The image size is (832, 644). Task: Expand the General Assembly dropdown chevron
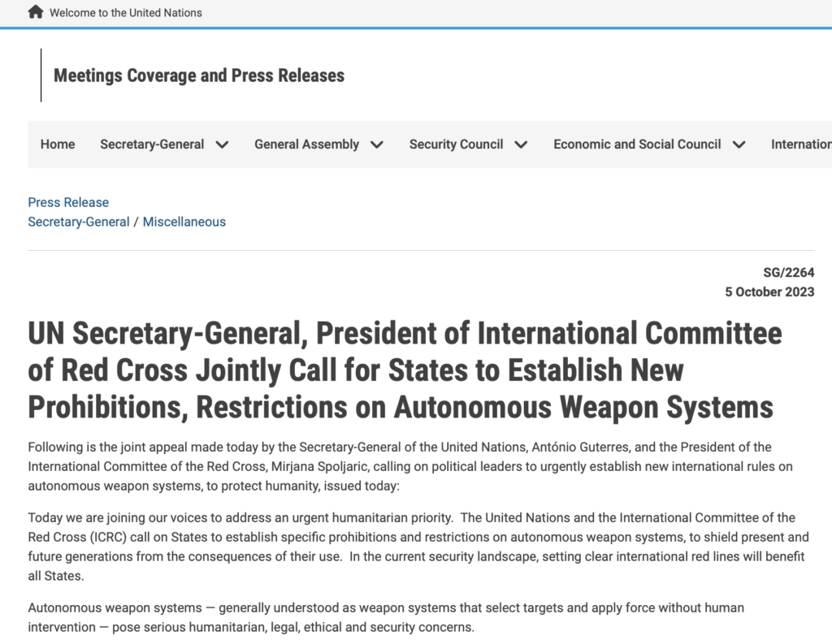[376, 145]
